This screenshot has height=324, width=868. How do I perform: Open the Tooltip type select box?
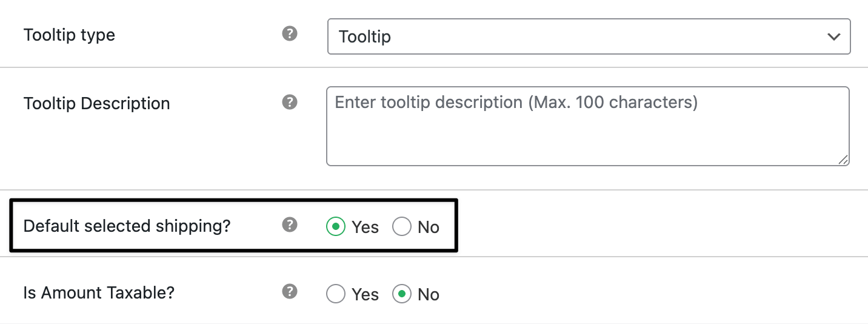576,36
